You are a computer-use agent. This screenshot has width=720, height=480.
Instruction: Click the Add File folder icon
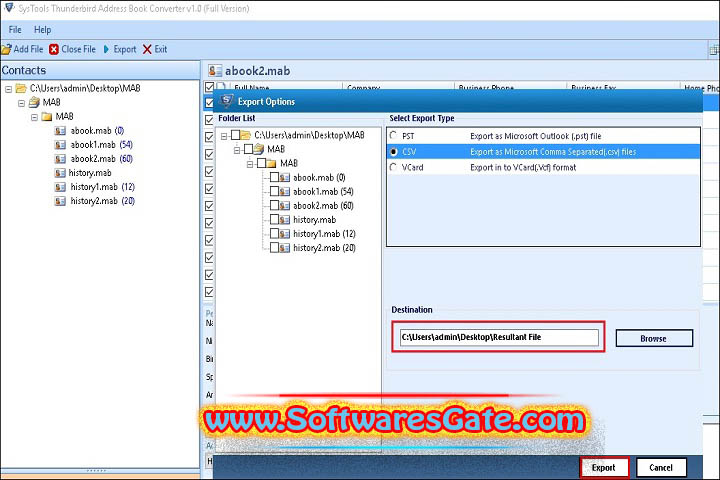point(6,49)
